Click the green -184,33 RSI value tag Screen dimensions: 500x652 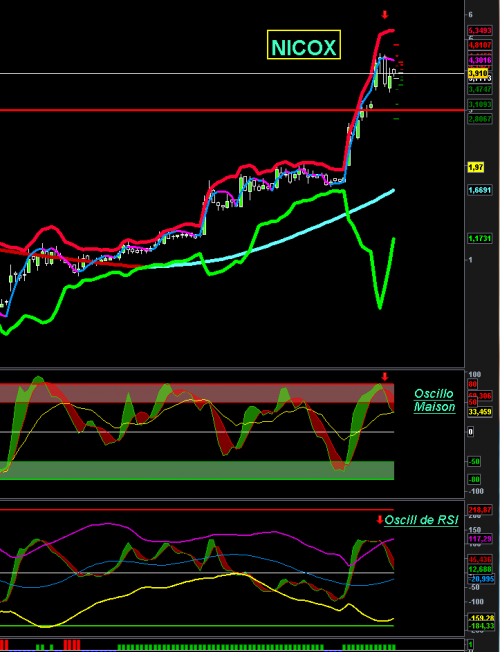[x=481, y=626]
